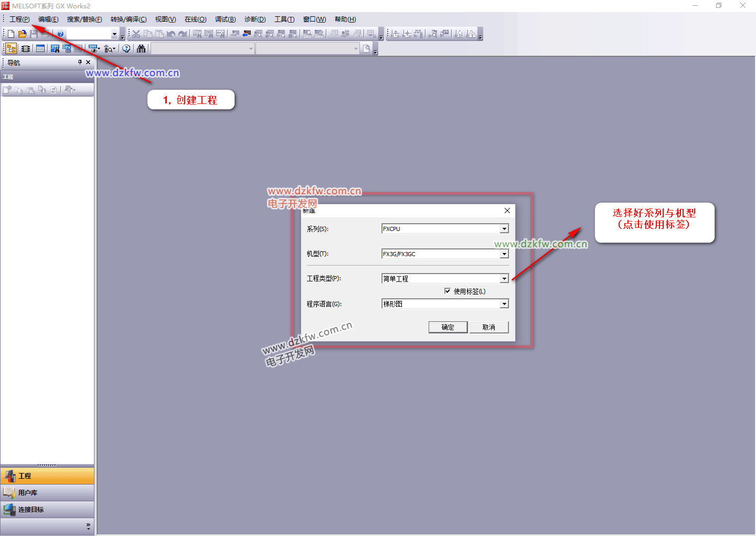Toggle the 使用标签 checkbox
This screenshot has width=756, height=536.
pyautogui.click(x=448, y=291)
